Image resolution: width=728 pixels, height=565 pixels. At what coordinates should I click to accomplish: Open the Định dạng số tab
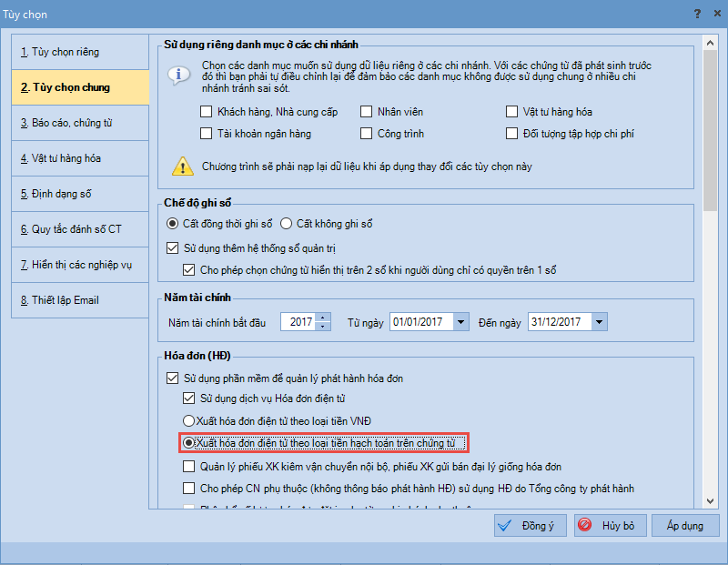click(x=80, y=194)
